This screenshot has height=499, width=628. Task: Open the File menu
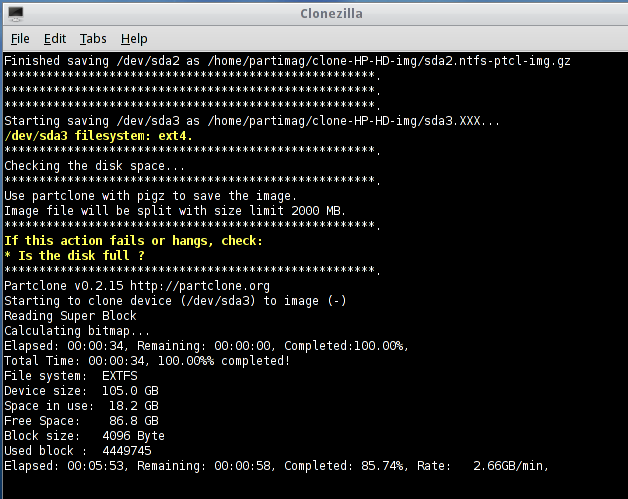tap(20, 39)
